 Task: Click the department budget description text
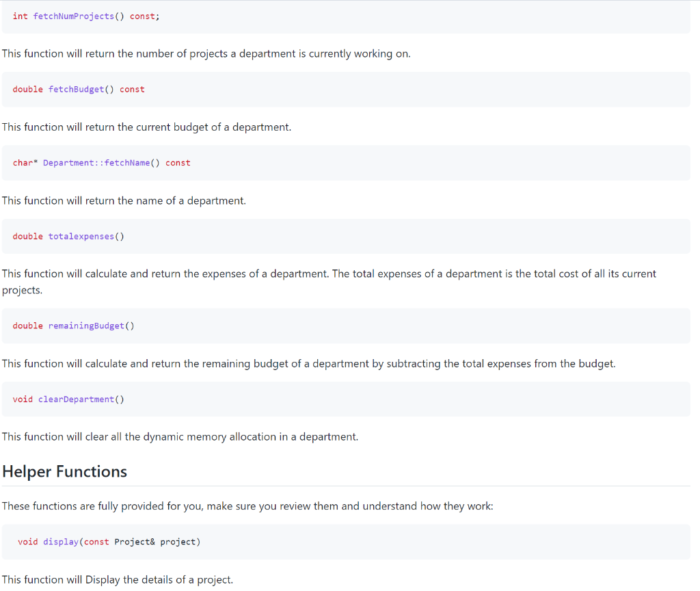click(x=146, y=127)
